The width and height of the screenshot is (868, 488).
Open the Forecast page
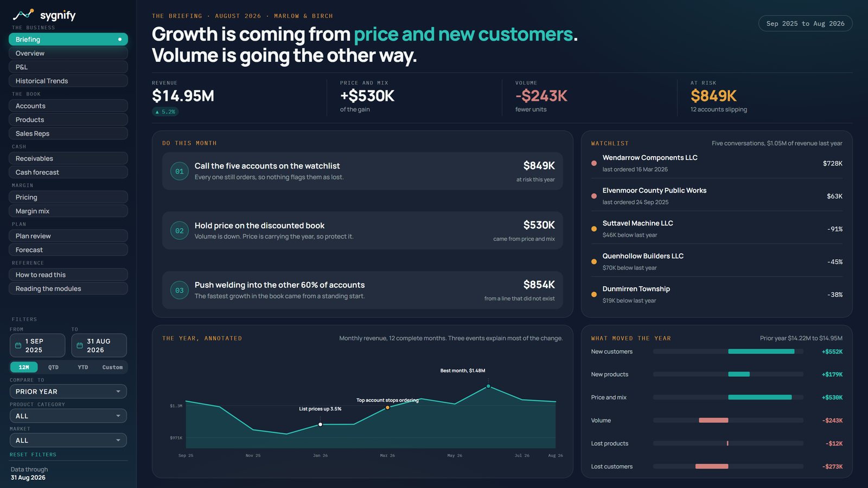point(68,250)
